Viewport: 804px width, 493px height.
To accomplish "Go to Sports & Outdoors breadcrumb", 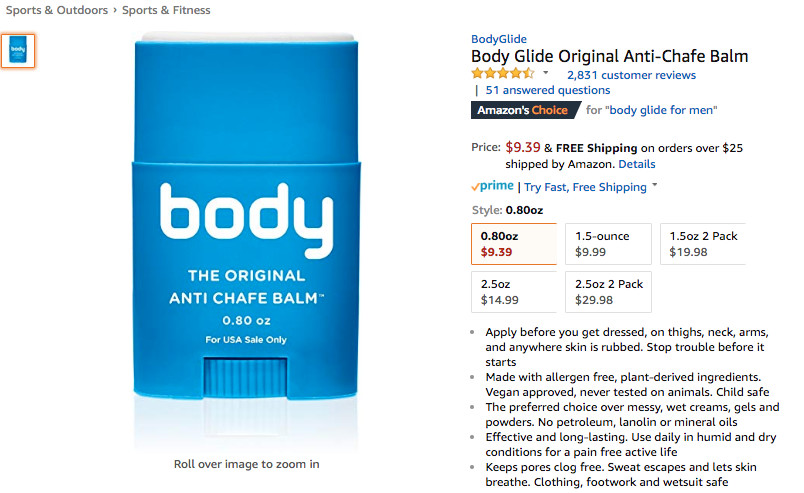I will click(x=59, y=10).
